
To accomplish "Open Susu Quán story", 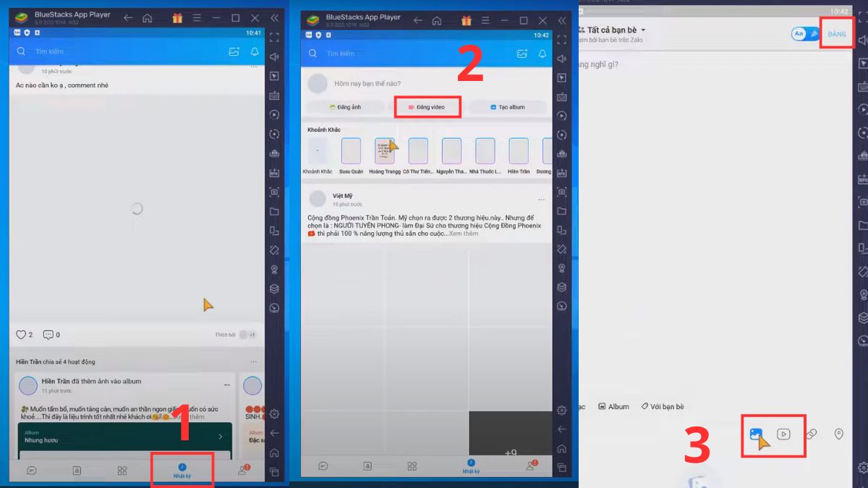I will (351, 155).
